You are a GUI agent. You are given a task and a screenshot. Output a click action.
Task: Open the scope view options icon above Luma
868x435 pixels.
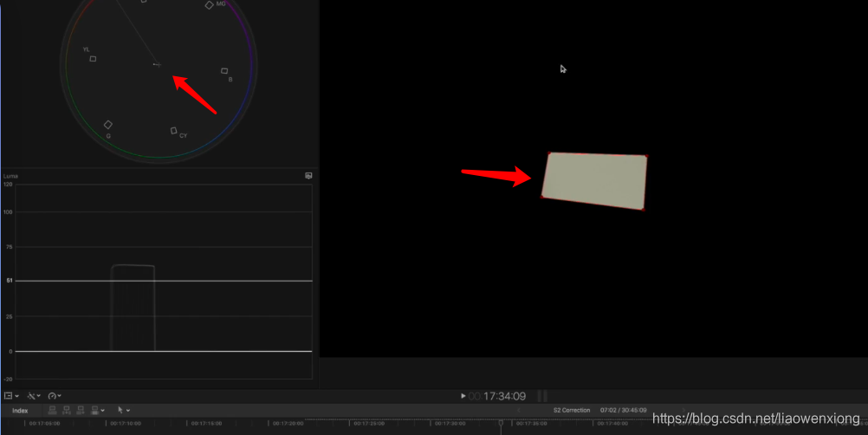tap(308, 175)
